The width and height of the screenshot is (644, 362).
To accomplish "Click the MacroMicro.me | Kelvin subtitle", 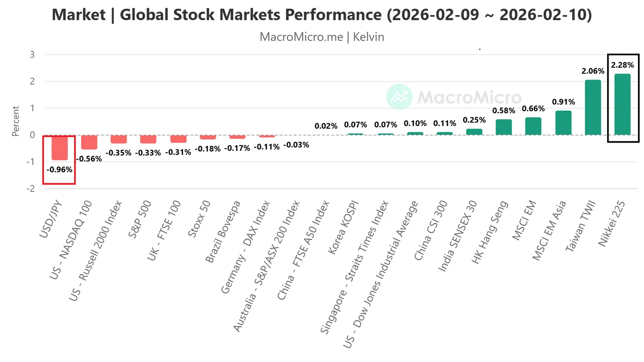I will coord(322,37).
